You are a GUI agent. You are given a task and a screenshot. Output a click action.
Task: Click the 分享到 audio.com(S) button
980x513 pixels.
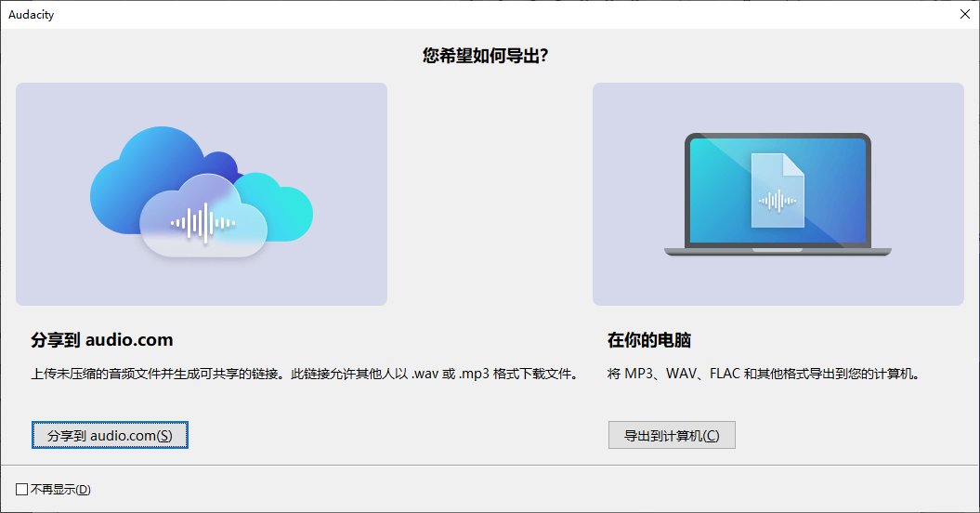coord(110,436)
